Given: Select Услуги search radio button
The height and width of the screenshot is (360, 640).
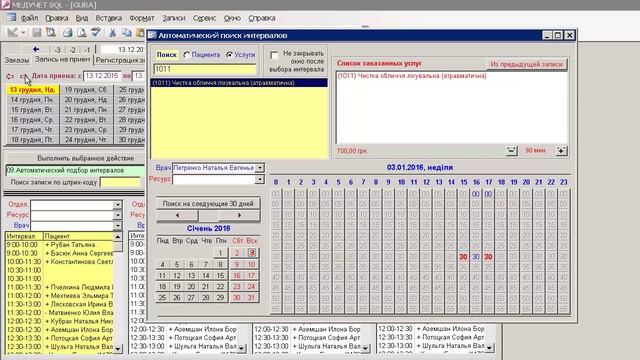Looking at the screenshot, I should tap(229, 55).
